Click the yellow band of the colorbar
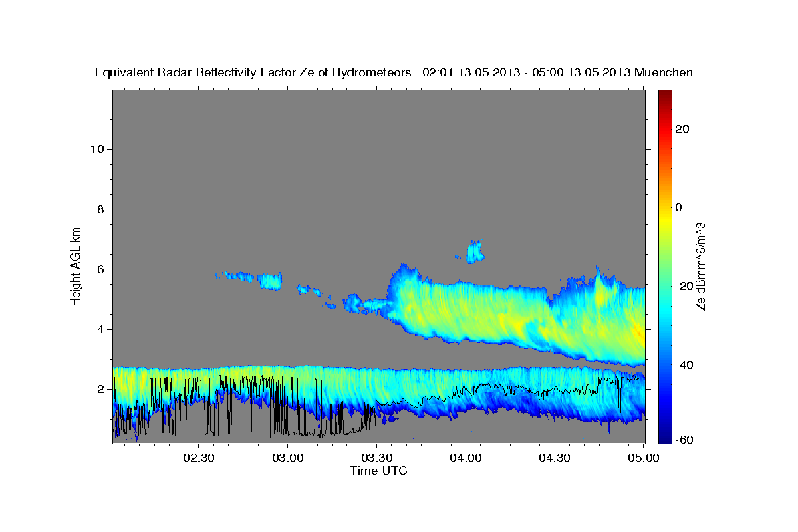This screenshot has height=532, width=798. coord(664,219)
